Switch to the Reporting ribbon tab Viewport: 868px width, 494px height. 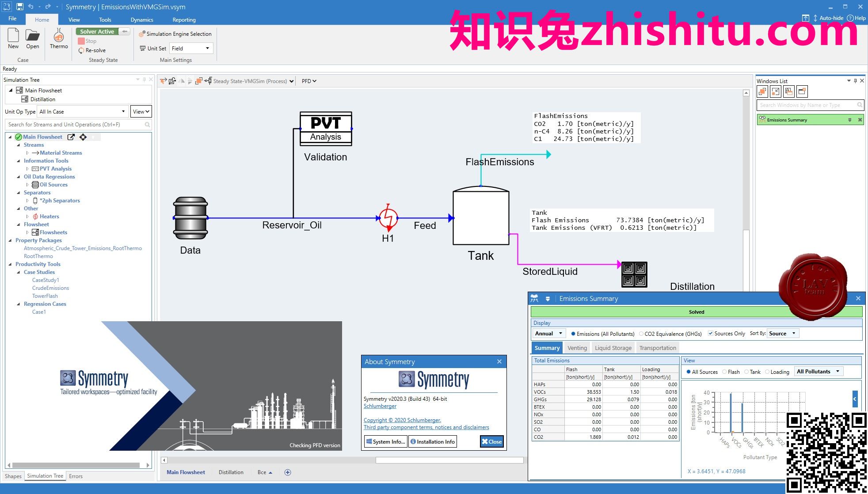pos(184,20)
